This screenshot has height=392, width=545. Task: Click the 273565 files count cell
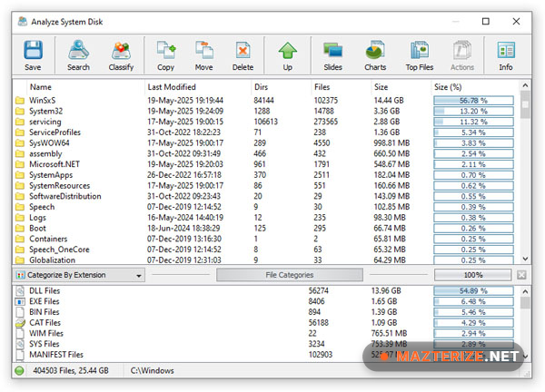(x=326, y=122)
